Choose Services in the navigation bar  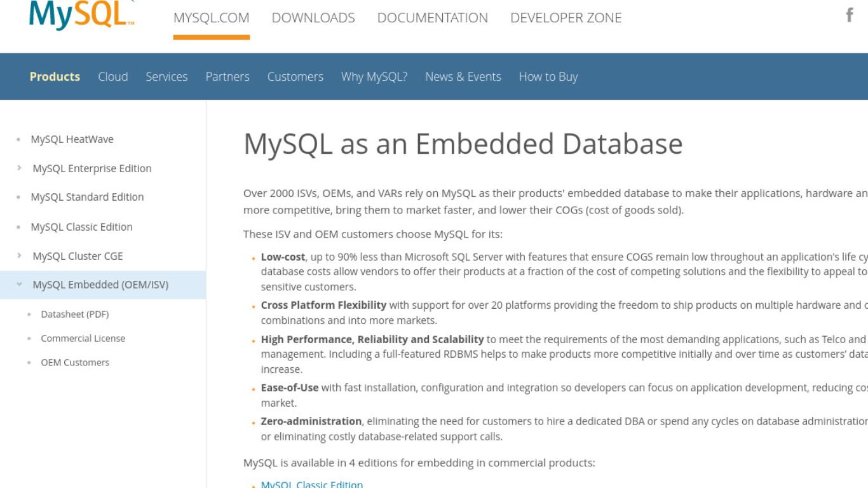[166, 76]
